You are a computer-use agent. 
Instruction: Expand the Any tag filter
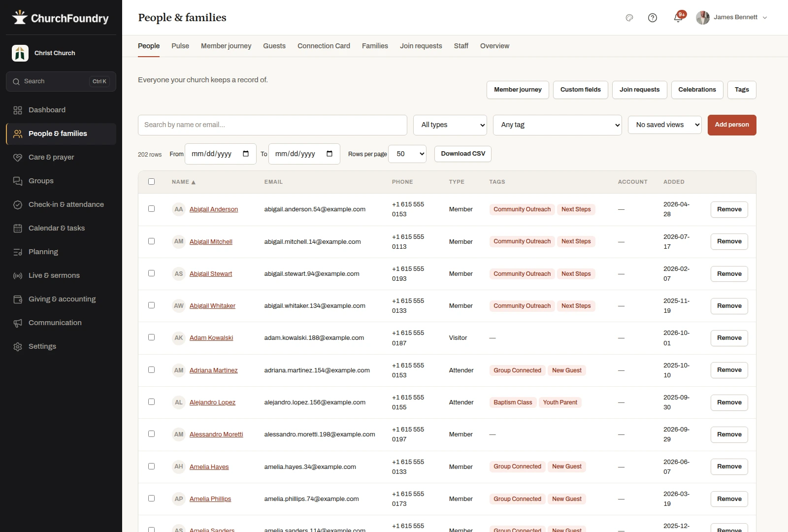(558, 125)
